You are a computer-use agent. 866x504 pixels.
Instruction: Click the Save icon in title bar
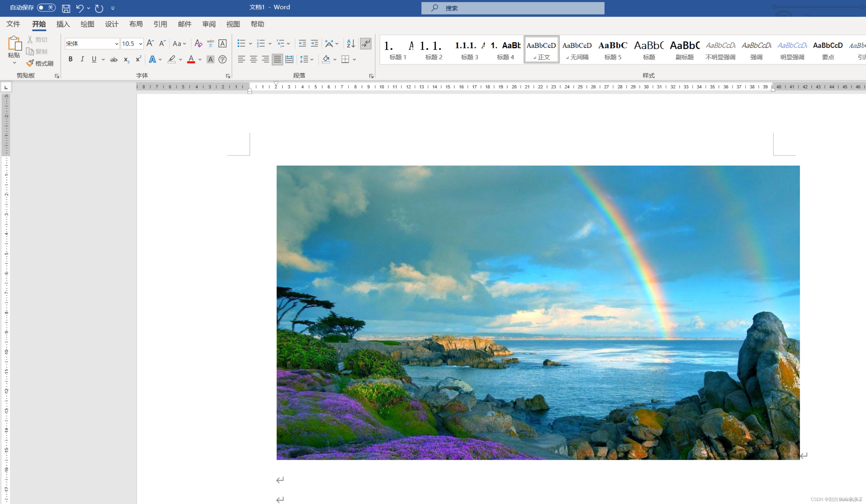click(66, 8)
